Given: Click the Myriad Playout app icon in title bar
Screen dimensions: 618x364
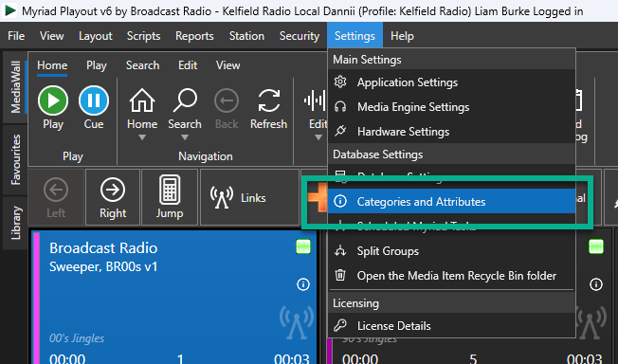Looking at the screenshot, I should coord(9,10).
